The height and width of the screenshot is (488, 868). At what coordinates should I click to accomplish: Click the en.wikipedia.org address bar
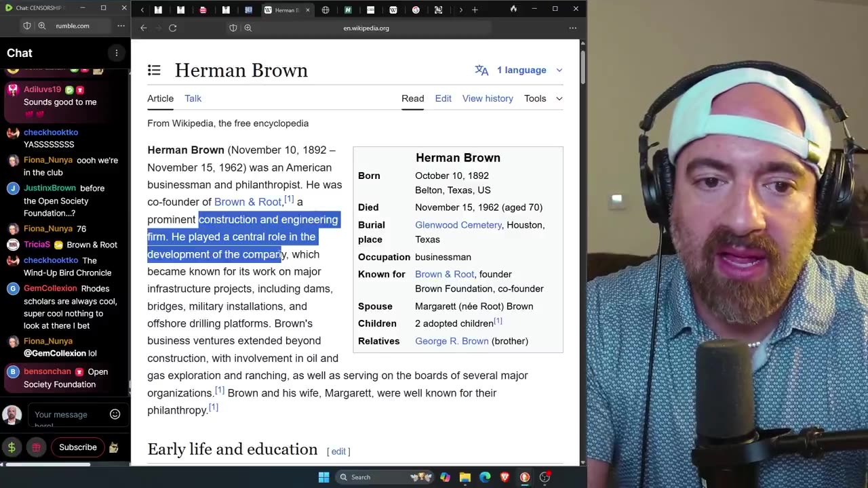pos(366,28)
